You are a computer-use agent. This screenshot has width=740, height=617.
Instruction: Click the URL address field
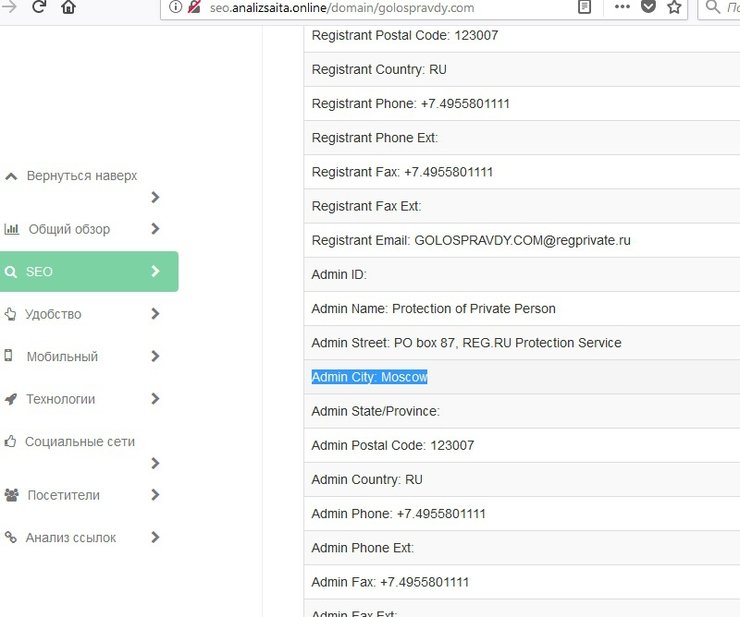380,7
